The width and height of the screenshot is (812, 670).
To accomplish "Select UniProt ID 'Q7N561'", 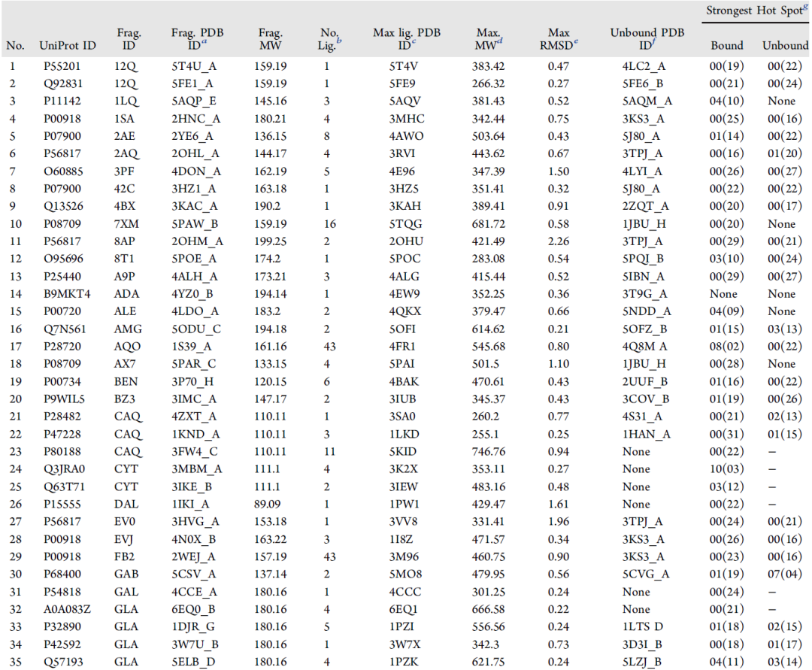I will (x=62, y=329).
